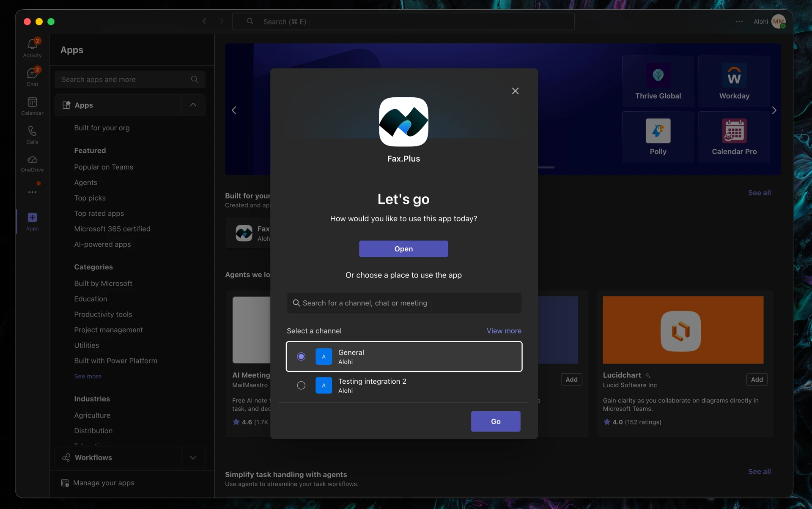Open AI-powered apps category
Image resolution: width=812 pixels, height=509 pixels.
102,245
